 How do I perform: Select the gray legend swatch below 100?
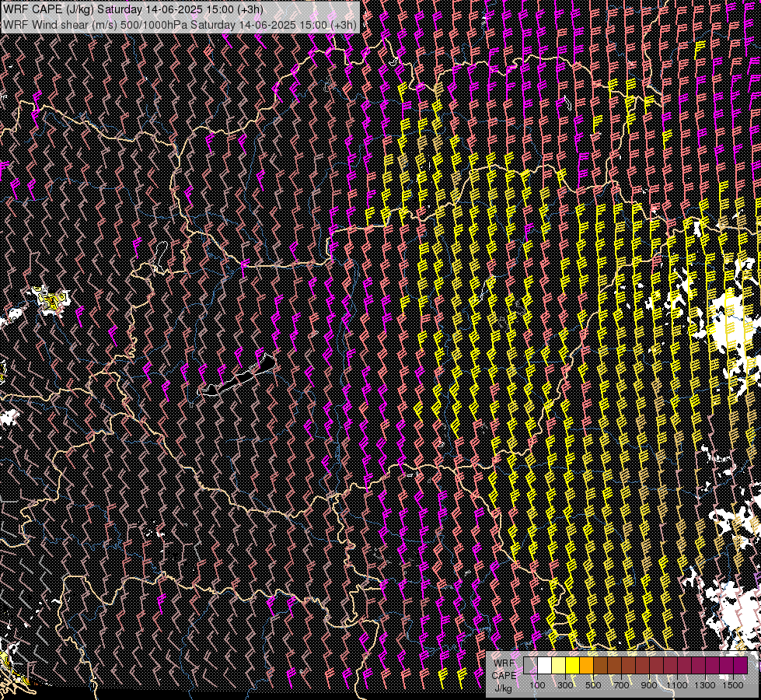pyautogui.click(x=530, y=665)
